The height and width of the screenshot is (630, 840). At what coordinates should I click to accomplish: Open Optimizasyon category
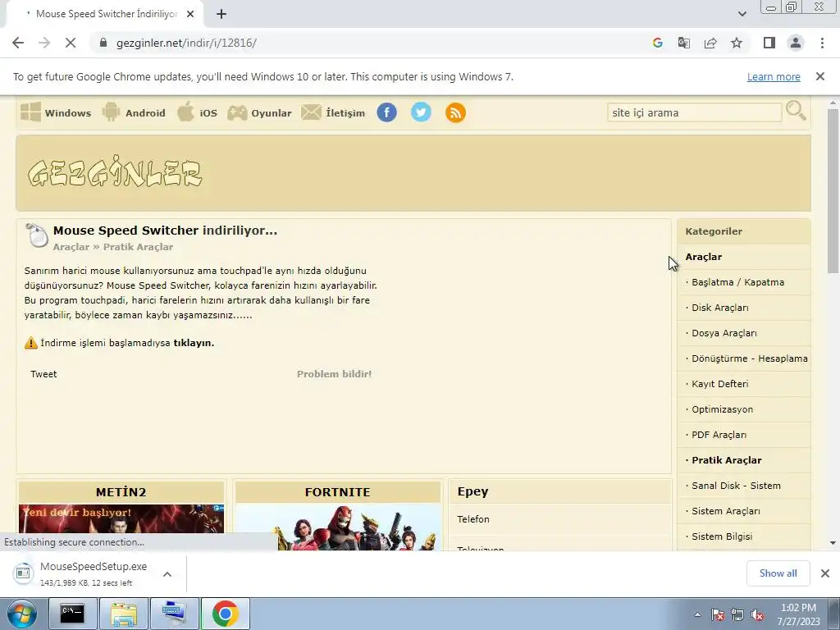coord(722,409)
